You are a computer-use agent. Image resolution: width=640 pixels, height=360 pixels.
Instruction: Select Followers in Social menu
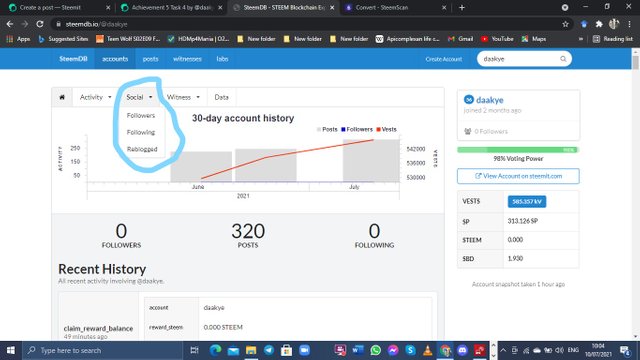141,116
